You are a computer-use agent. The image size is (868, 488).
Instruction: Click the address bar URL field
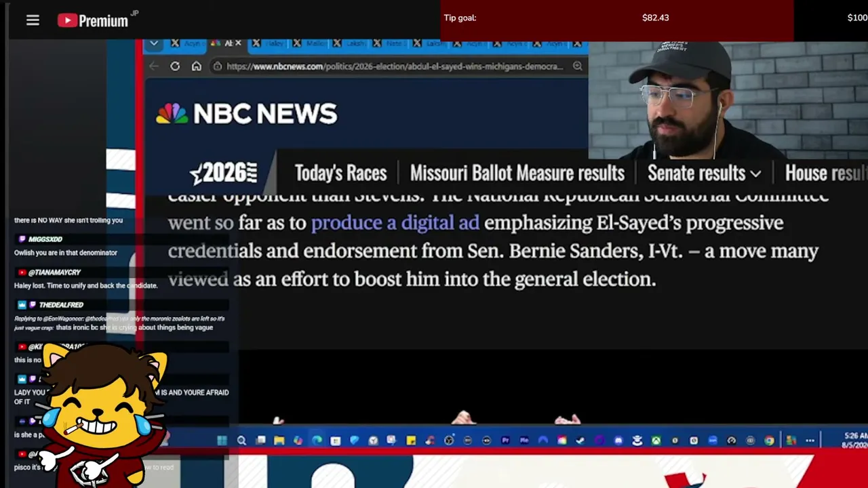pos(395,66)
